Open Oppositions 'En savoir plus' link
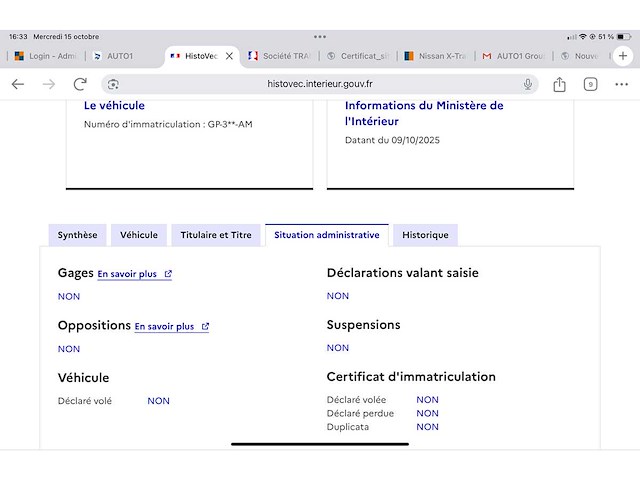The image size is (640, 480). coord(172,326)
